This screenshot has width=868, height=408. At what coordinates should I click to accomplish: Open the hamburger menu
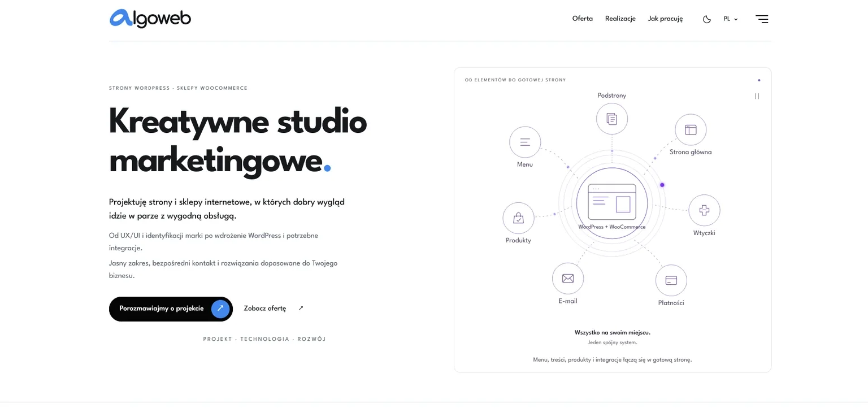tap(762, 19)
